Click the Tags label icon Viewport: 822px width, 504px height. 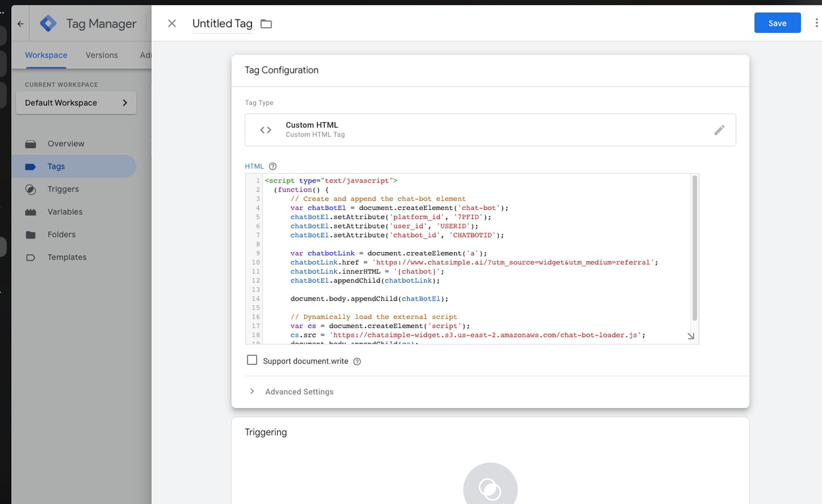point(31,167)
